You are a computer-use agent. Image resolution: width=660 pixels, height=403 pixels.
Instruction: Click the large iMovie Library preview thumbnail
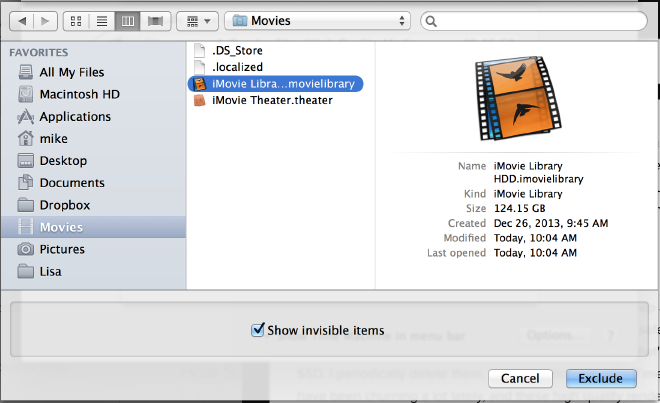[518, 98]
